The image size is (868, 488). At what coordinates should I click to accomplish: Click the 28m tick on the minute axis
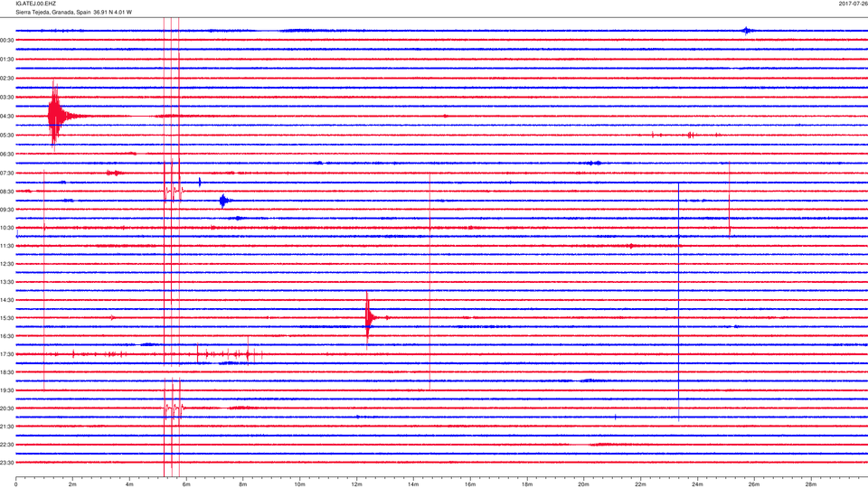pyautogui.click(x=810, y=484)
